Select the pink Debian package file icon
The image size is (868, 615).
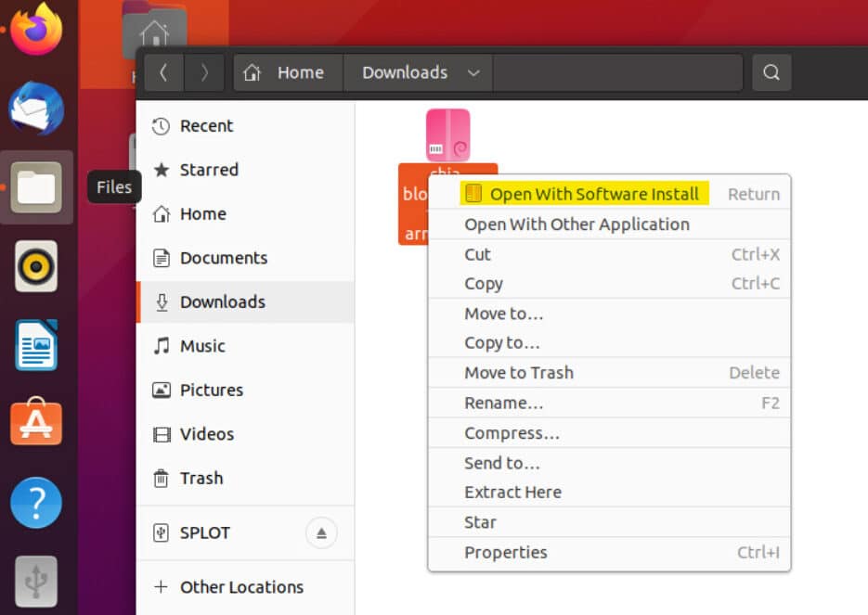tap(447, 135)
